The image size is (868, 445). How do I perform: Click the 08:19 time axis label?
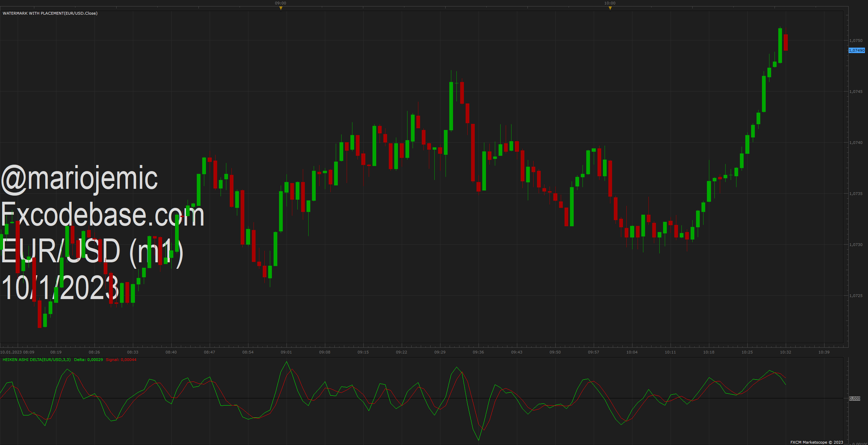click(x=56, y=352)
